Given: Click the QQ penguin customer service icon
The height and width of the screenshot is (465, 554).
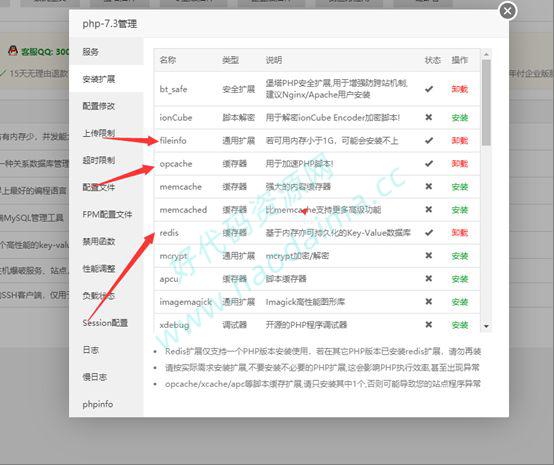Looking at the screenshot, I should pos(13,51).
